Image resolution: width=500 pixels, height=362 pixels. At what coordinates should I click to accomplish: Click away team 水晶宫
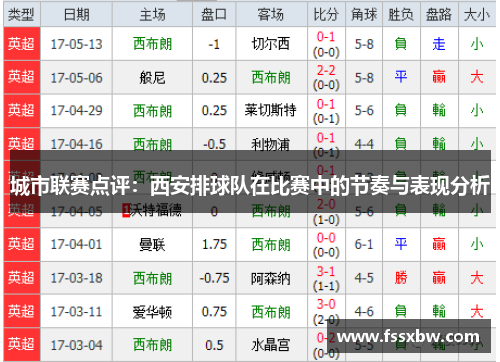(x=271, y=345)
